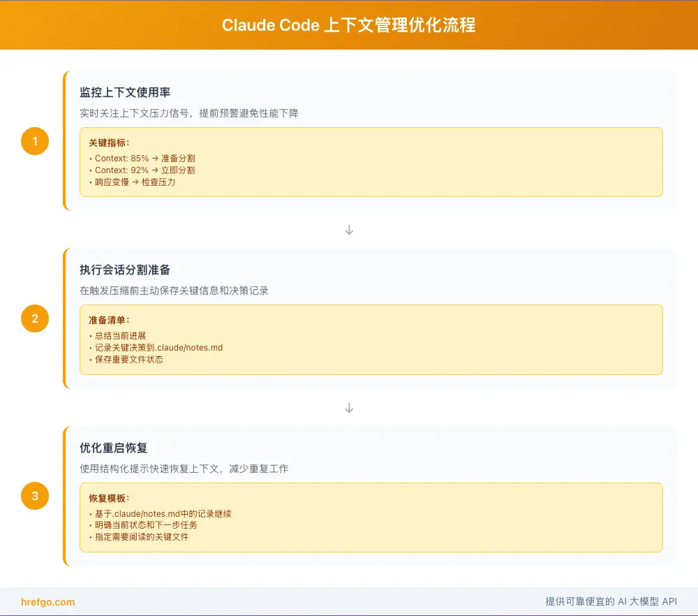Click the line '响应变慢 → 检查压力'
The height and width of the screenshot is (616, 698).
[x=135, y=182]
